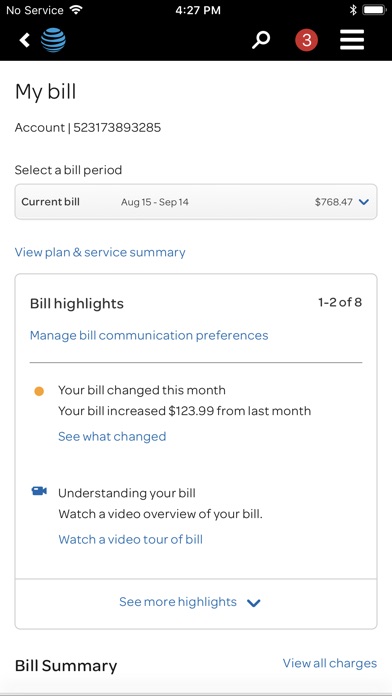Click View all charges link
392x696 pixels.
(x=330, y=663)
